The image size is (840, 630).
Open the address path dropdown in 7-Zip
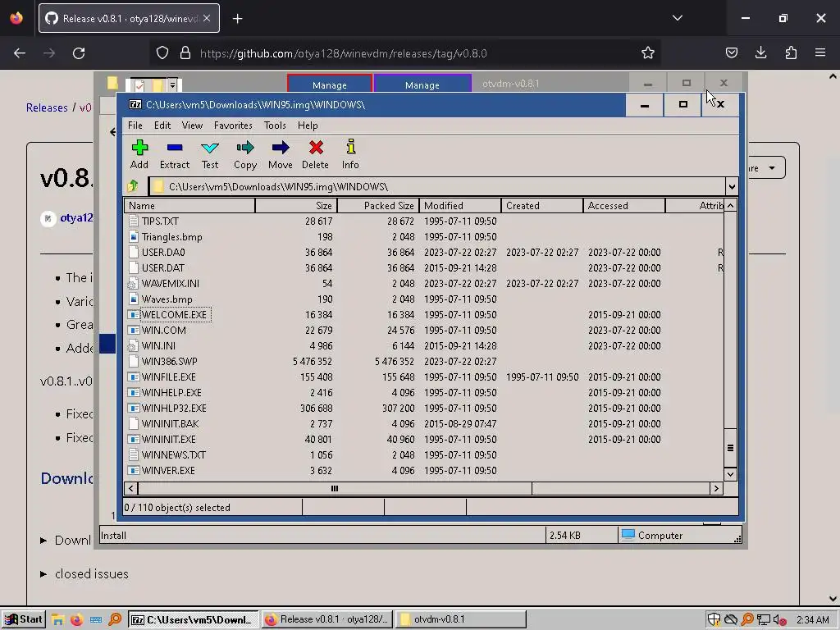point(732,186)
